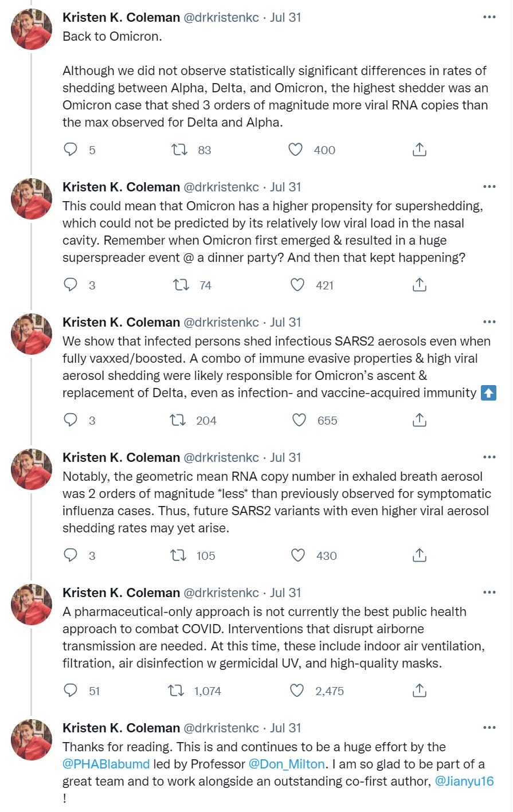Retweet the tweet with 105 retweets
The width and height of the screenshot is (513, 812).
pyautogui.click(x=179, y=556)
